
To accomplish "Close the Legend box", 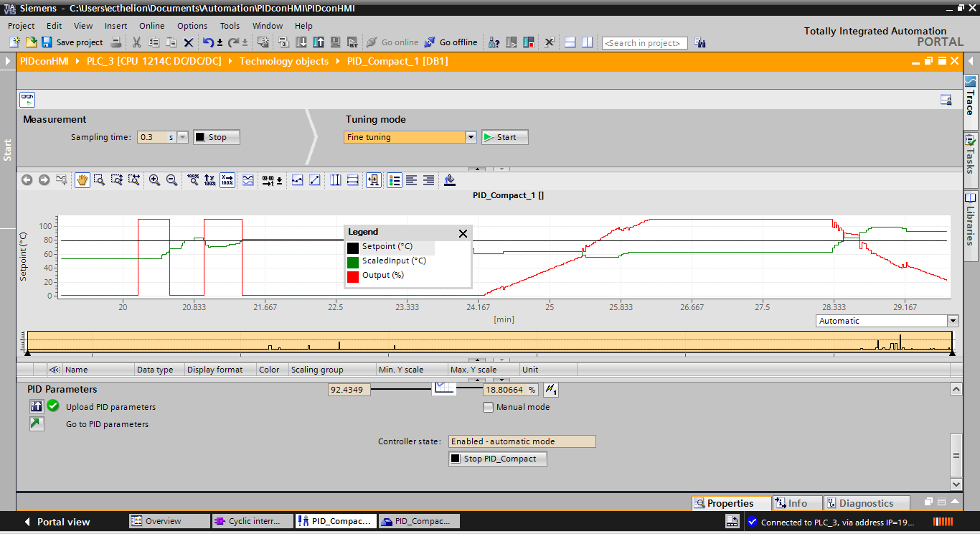I will point(463,233).
